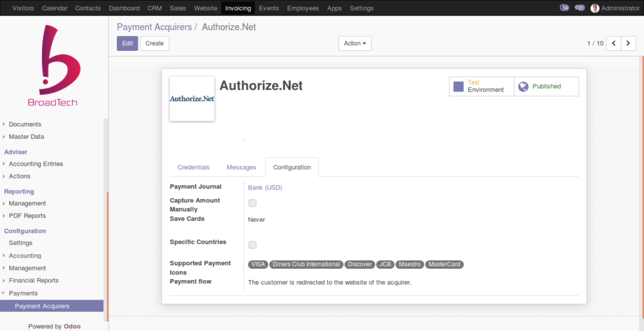Select the Configuration tab

tap(292, 167)
